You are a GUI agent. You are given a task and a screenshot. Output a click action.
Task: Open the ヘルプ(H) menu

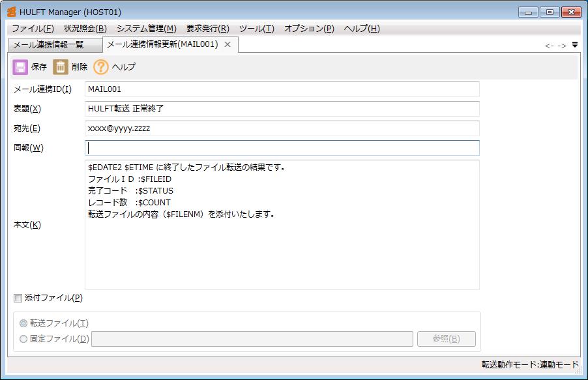point(362,29)
